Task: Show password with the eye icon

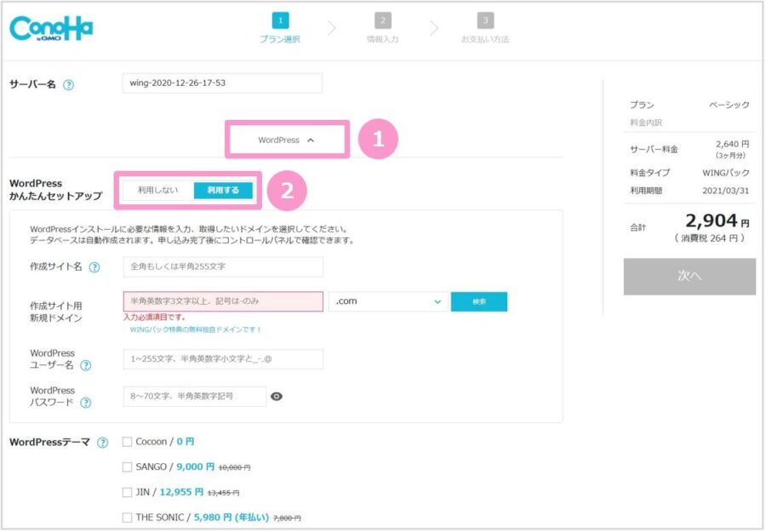Action: [x=277, y=397]
